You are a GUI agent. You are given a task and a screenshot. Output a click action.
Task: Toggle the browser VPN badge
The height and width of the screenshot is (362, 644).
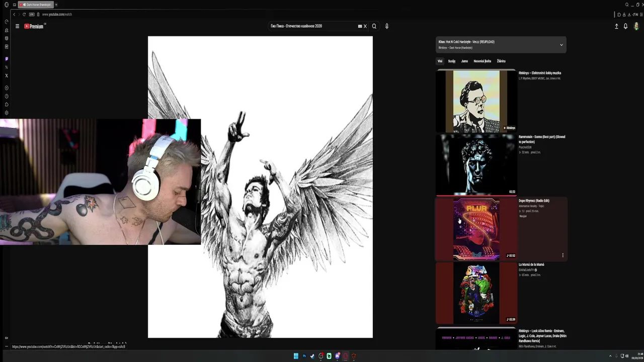(32, 14)
